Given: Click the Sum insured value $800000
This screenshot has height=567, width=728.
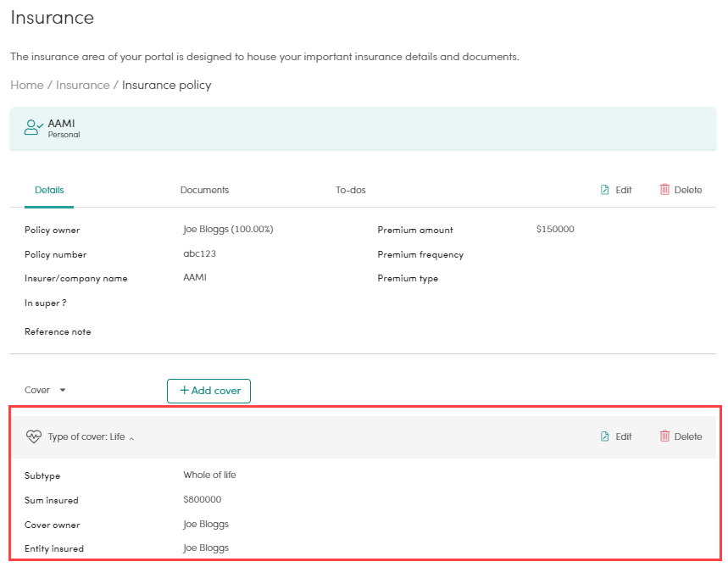Looking at the screenshot, I should [x=202, y=500].
